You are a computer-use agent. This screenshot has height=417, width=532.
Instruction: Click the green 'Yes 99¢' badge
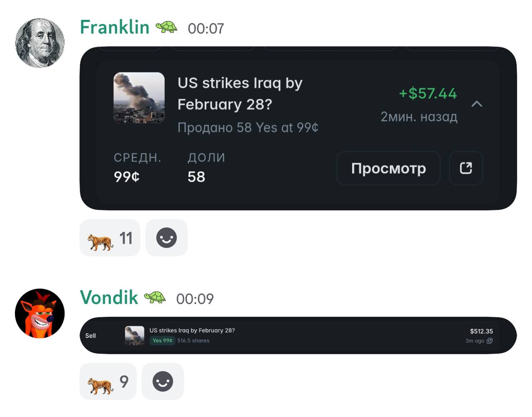coord(162,341)
